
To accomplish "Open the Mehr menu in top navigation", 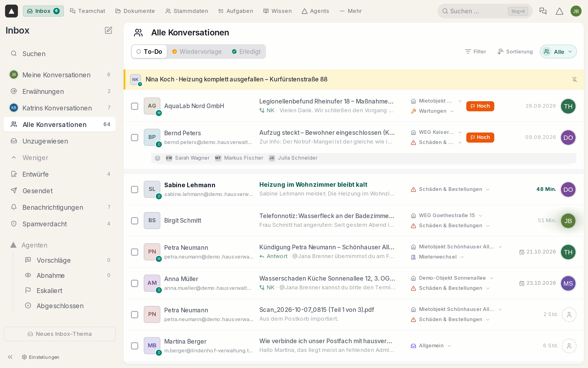I will (351, 11).
